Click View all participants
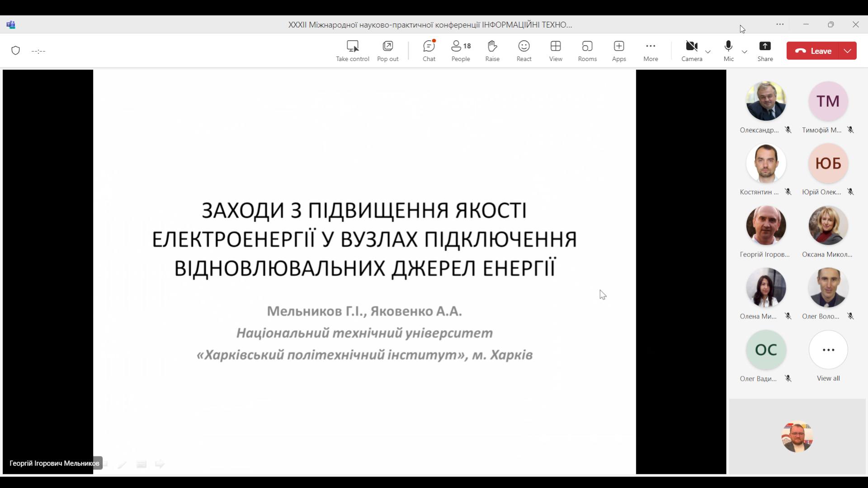Viewport: 868px width, 488px height. coord(828,350)
